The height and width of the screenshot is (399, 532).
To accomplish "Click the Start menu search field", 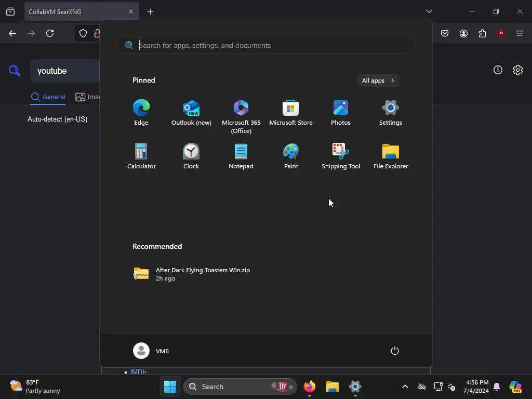I will click(267, 45).
